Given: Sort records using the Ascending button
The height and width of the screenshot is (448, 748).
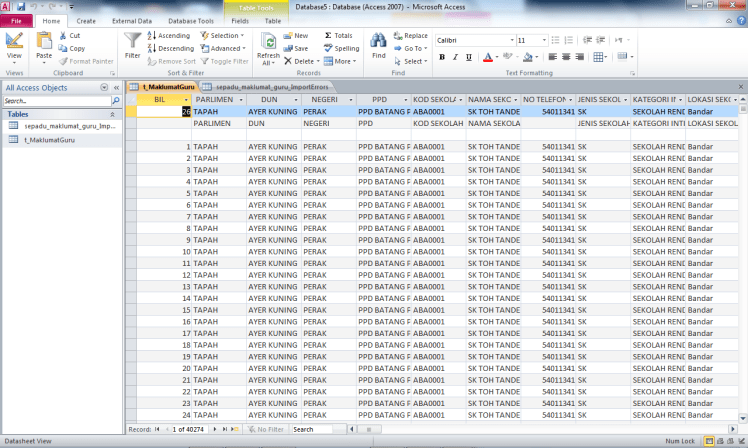Looking at the screenshot, I should (x=169, y=35).
